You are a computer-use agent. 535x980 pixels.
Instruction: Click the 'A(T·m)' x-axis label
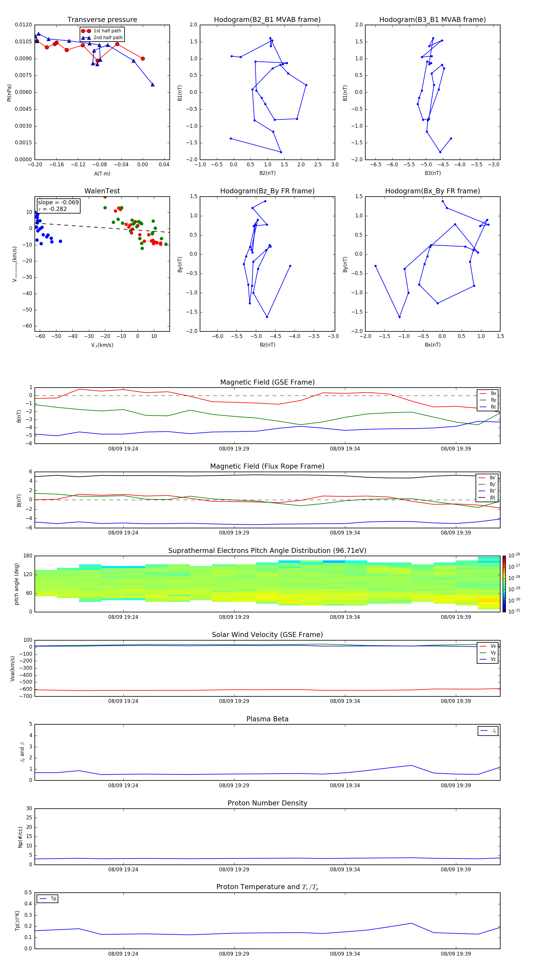coord(102,174)
